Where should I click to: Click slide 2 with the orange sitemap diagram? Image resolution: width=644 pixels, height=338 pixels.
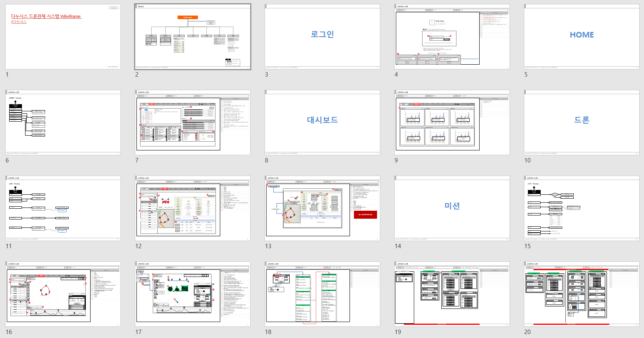pos(193,37)
